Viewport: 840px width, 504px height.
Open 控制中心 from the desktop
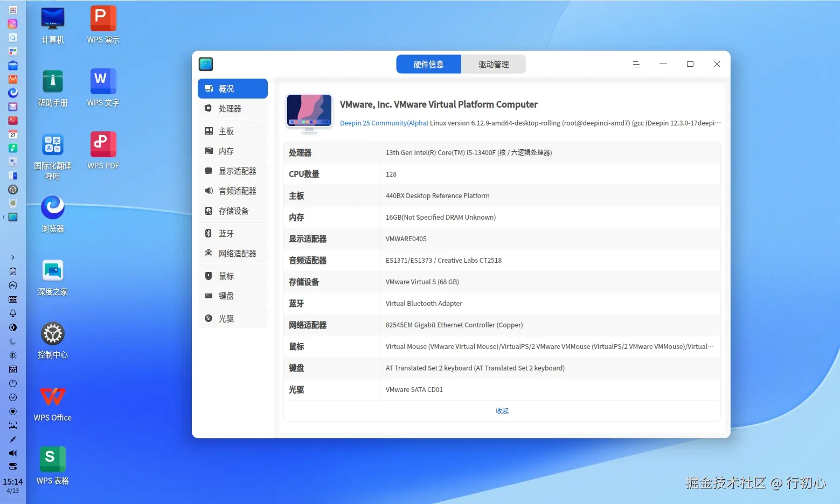53,341
